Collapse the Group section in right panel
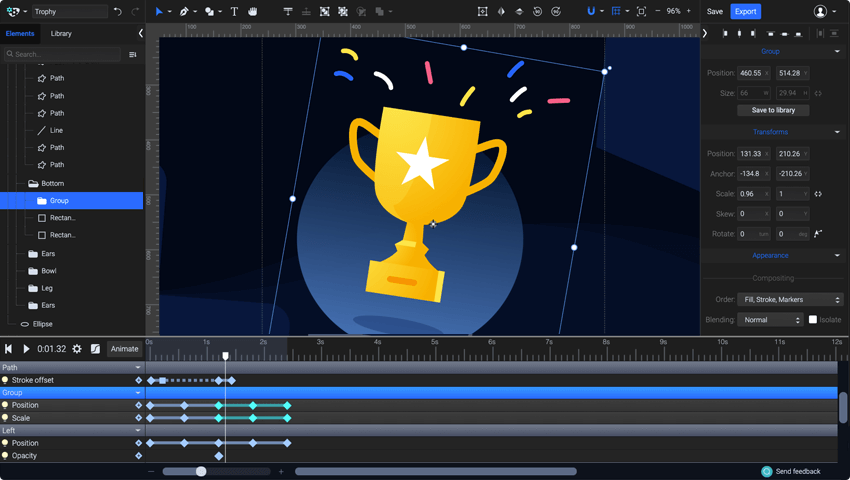This screenshot has height=480, width=850. click(837, 52)
